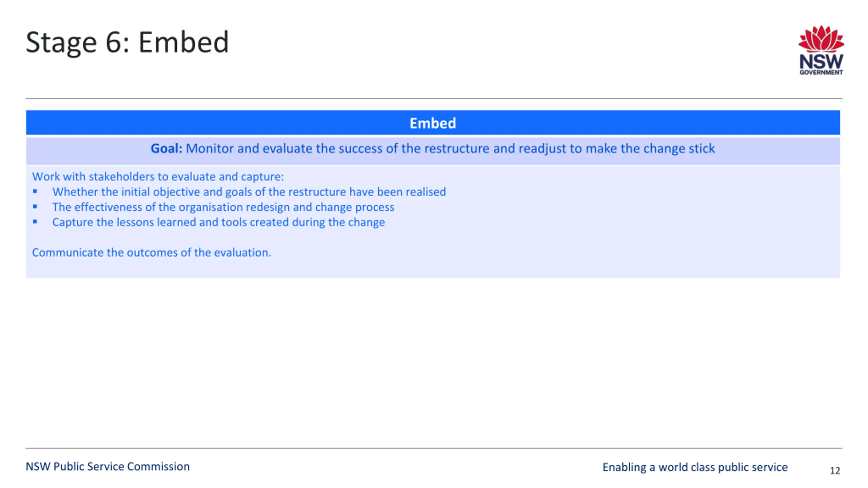Viewport: 868px width, 488px height.
Task: Select bullet about initial objective and goals realised
Action: tap(249, 192)
